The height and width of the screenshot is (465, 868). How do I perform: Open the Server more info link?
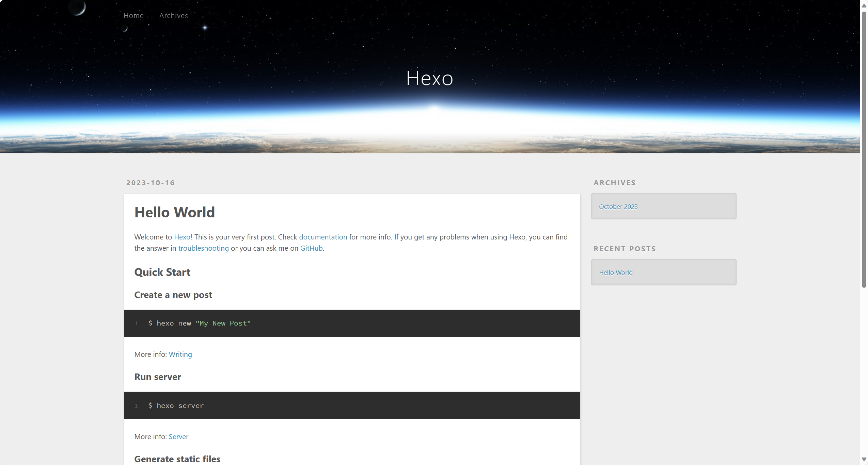tap(178, 437)
